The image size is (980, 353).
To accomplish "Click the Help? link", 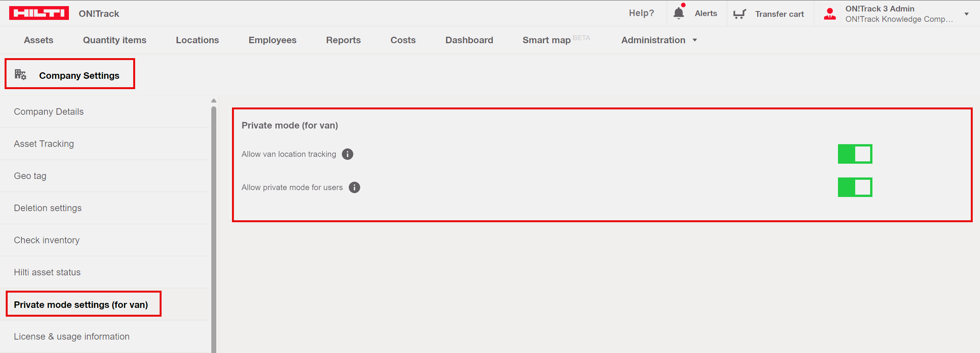I will tap(642, 13).
